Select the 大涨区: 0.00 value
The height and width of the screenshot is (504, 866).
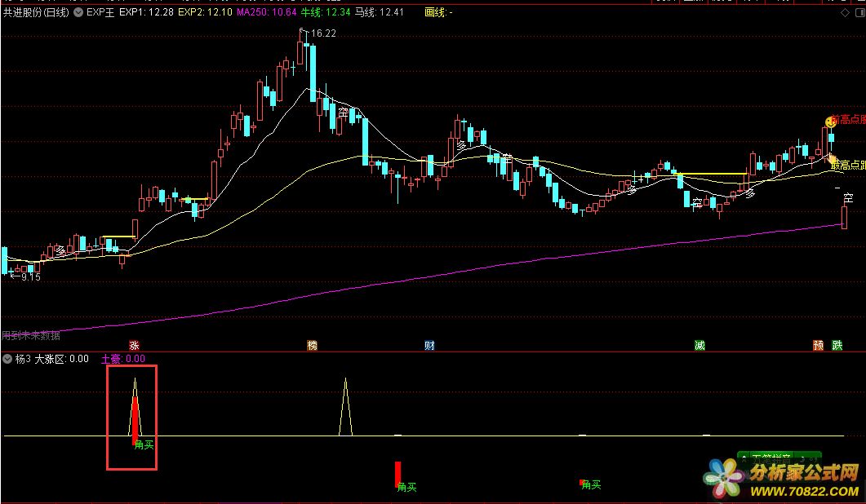[62, 359]
